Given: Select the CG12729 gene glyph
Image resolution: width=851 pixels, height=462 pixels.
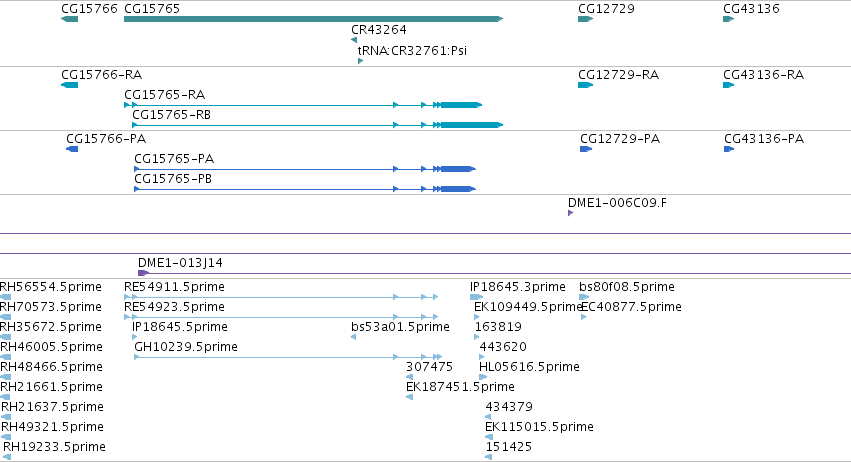Looking at the screenshot, I should 586,19.
